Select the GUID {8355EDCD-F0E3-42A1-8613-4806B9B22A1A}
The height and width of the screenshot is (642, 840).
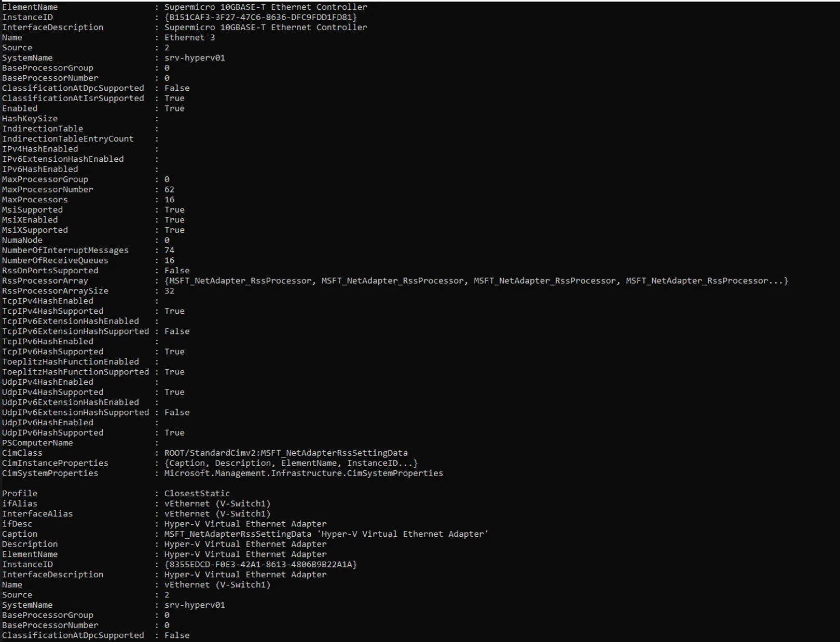[260, 564]
